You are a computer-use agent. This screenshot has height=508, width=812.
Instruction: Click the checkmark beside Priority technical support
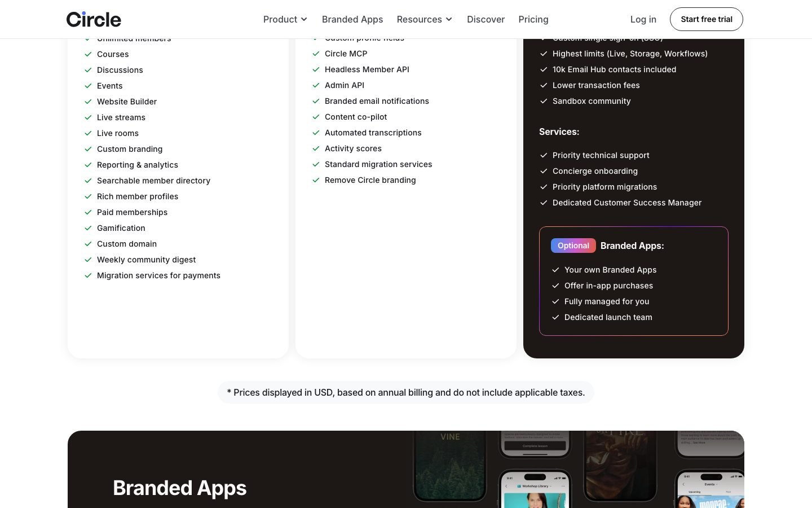point(544,155)
